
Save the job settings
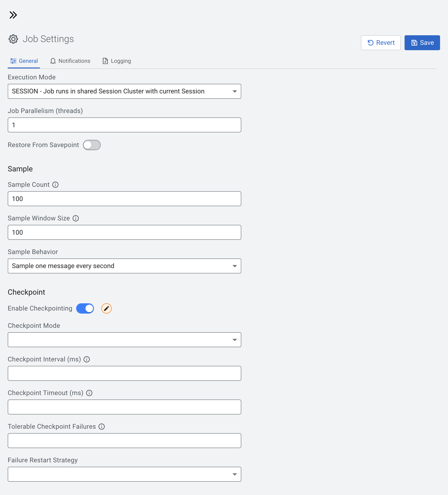[422, 43]
